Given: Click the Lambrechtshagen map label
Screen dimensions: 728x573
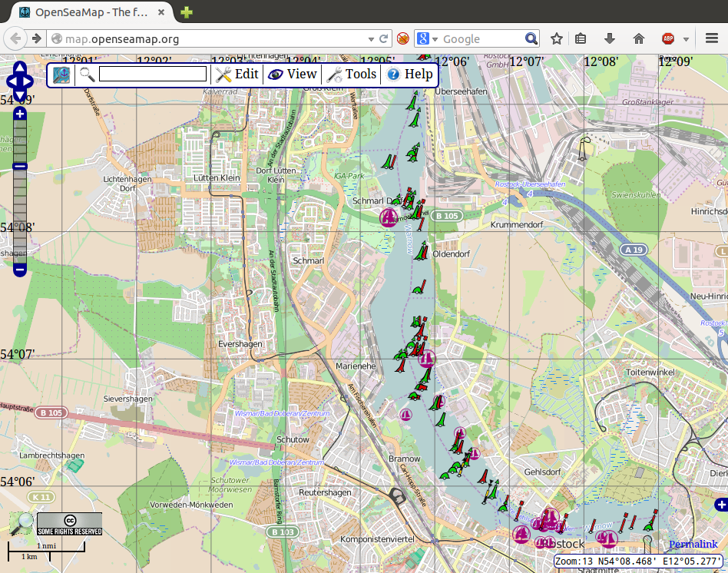Looking at the screenshot, I should pos(52,455).
